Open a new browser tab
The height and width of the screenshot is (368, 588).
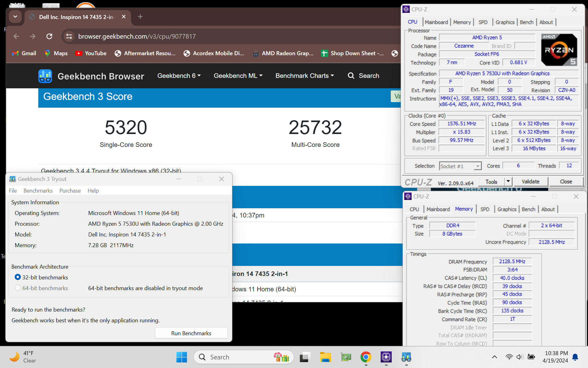(140, 17)
